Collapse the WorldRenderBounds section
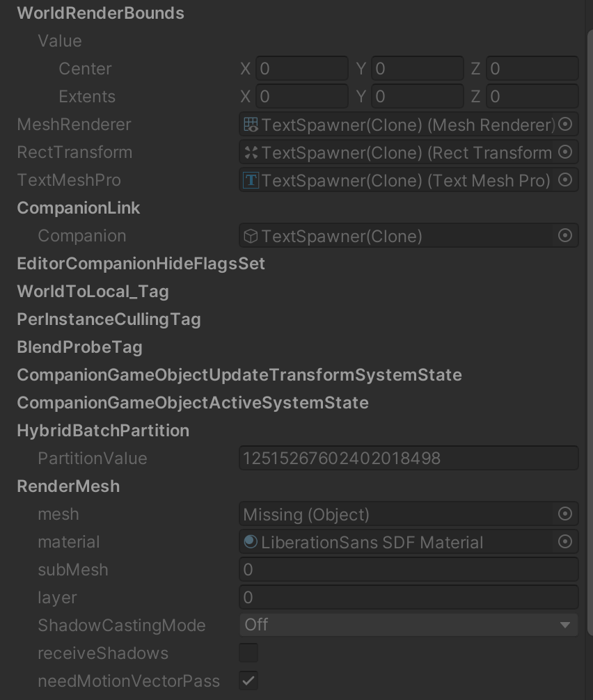This screenshot has height=700, width=593. [100, 13]
